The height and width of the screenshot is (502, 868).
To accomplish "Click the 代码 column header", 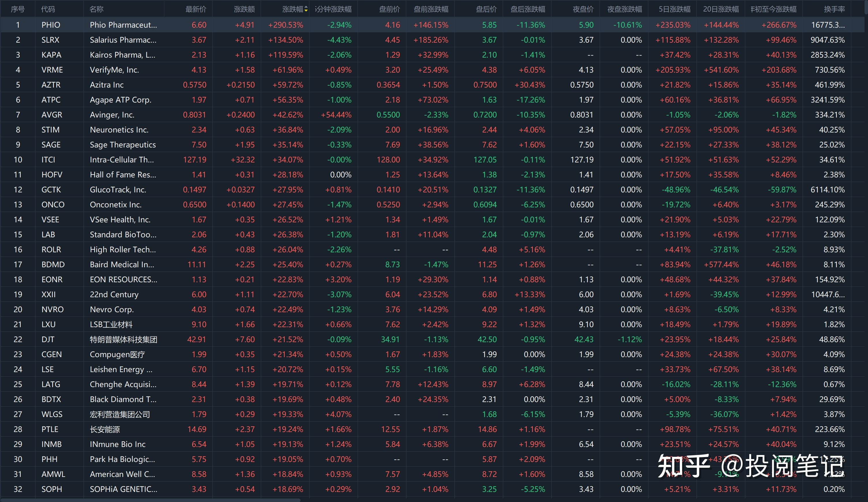I will (x=48, y=9).
